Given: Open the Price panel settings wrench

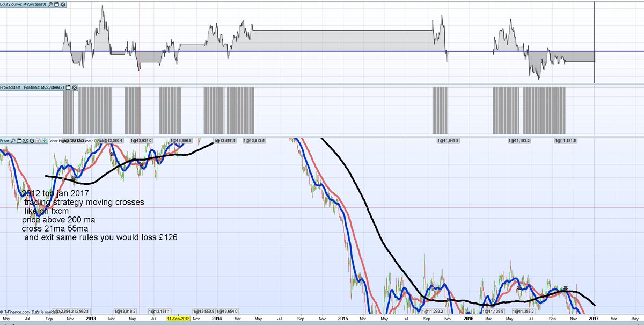Looking at the screenshot, I should click(13, 141).
